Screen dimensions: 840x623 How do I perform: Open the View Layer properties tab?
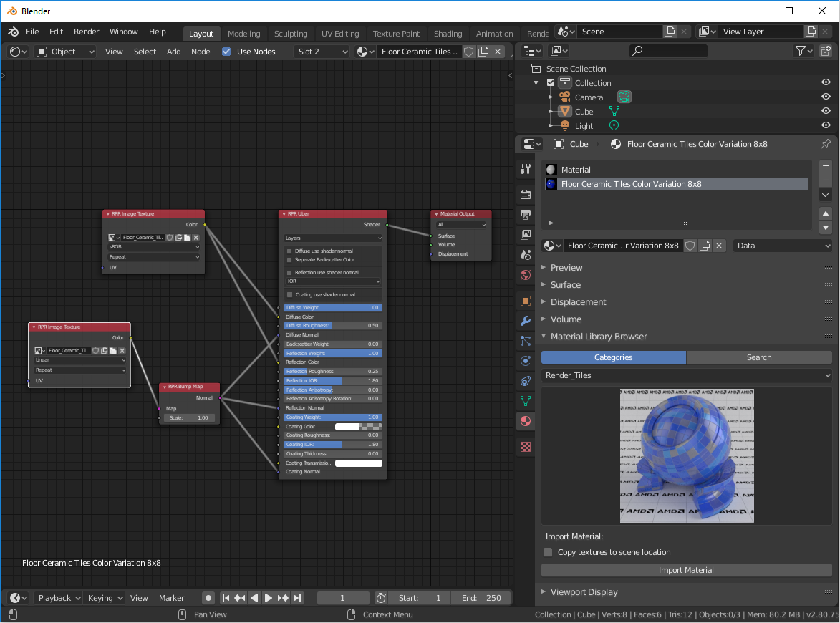(x=526, y=235)
